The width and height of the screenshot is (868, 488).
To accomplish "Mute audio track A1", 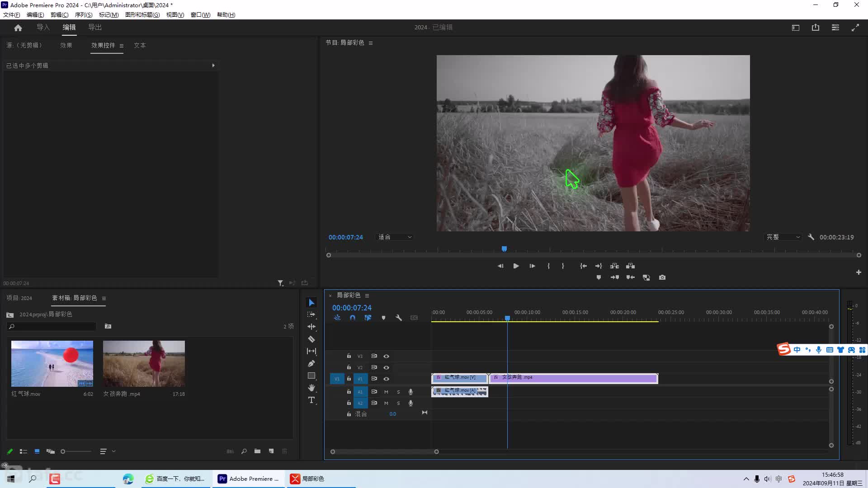I will click(x=386, y=392).
